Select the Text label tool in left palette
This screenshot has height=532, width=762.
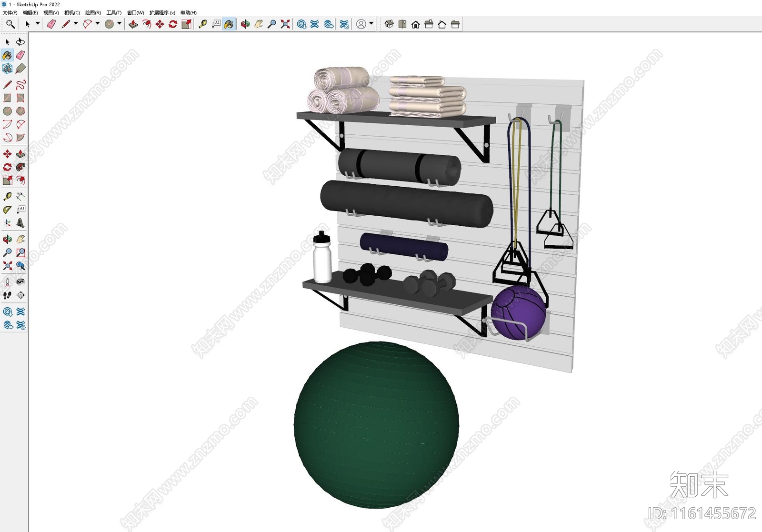(20, 210)
